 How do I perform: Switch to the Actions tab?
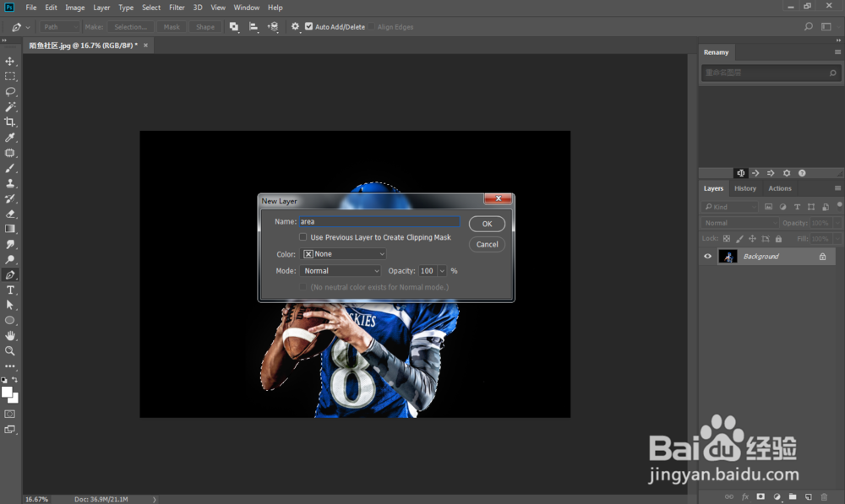780,188
